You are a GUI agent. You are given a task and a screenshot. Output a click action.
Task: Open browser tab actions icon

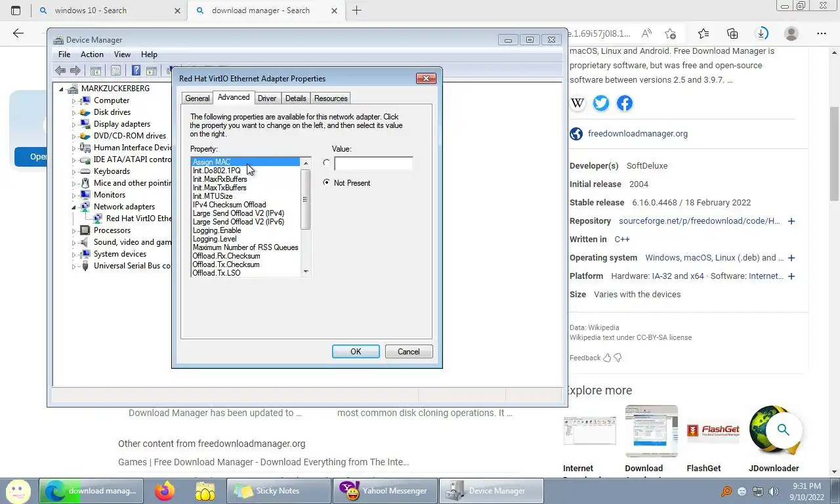(16, 10)
